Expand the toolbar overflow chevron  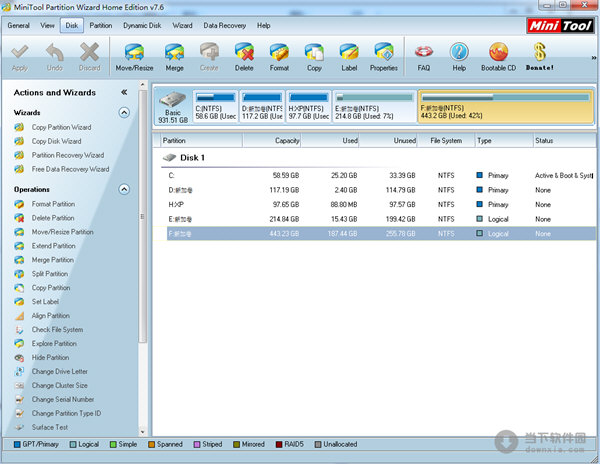(594, 58)
